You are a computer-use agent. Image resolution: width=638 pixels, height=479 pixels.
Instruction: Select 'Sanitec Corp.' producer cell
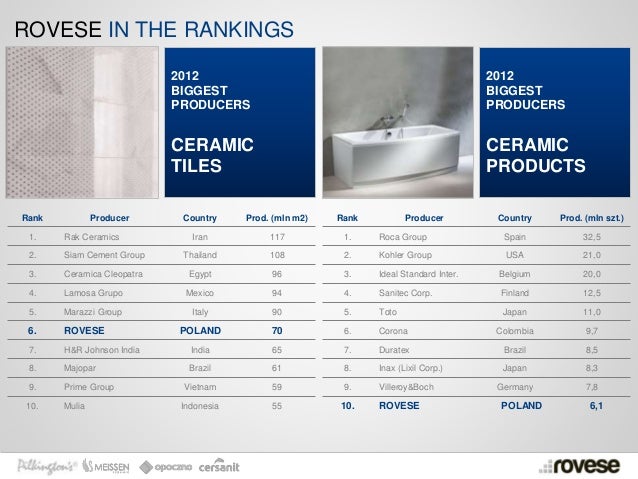tap(405, 293)
